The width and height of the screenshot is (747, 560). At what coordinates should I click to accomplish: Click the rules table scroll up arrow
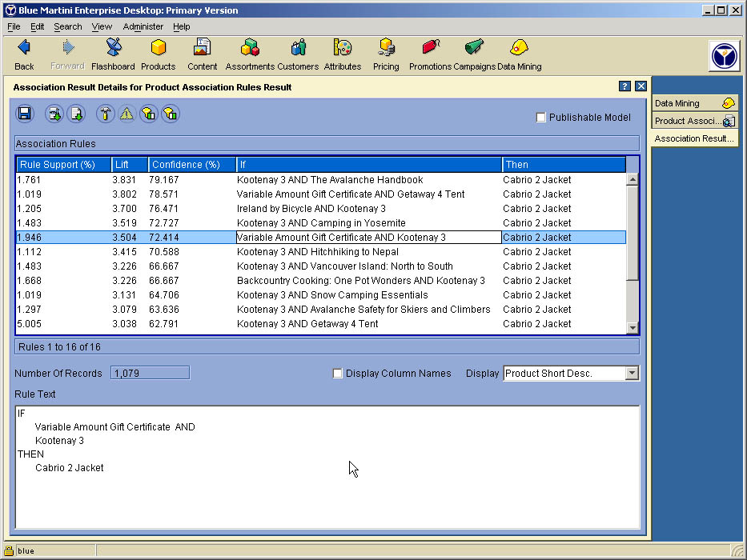[x=633, y=179]
